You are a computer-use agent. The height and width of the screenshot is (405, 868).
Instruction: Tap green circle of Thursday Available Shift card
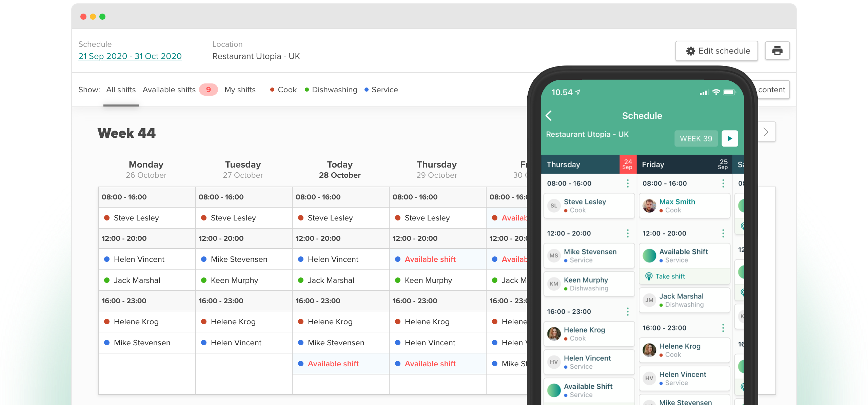click(x=554, y=390)
